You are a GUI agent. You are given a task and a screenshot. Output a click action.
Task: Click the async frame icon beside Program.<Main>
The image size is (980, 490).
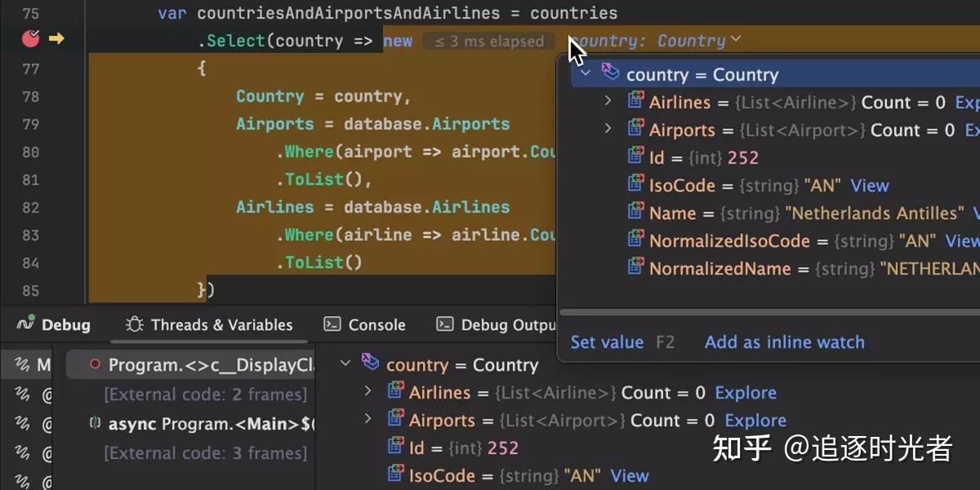pos(97,424)
